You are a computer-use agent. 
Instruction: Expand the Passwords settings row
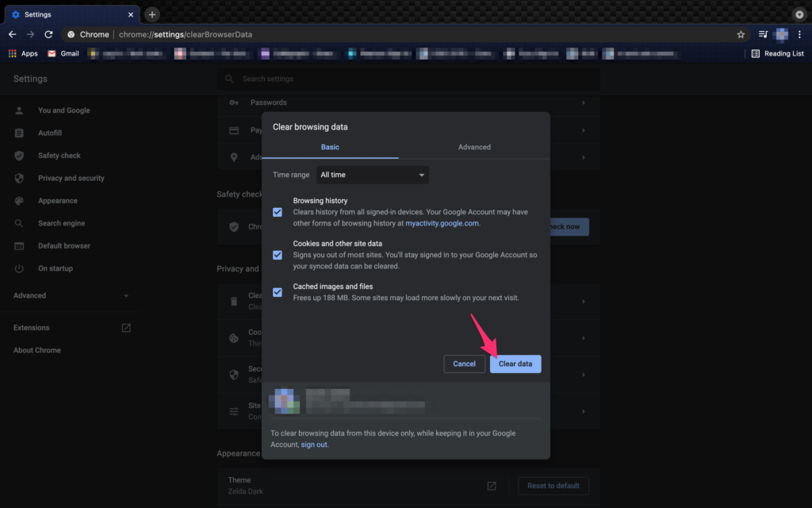click(583, 102)
